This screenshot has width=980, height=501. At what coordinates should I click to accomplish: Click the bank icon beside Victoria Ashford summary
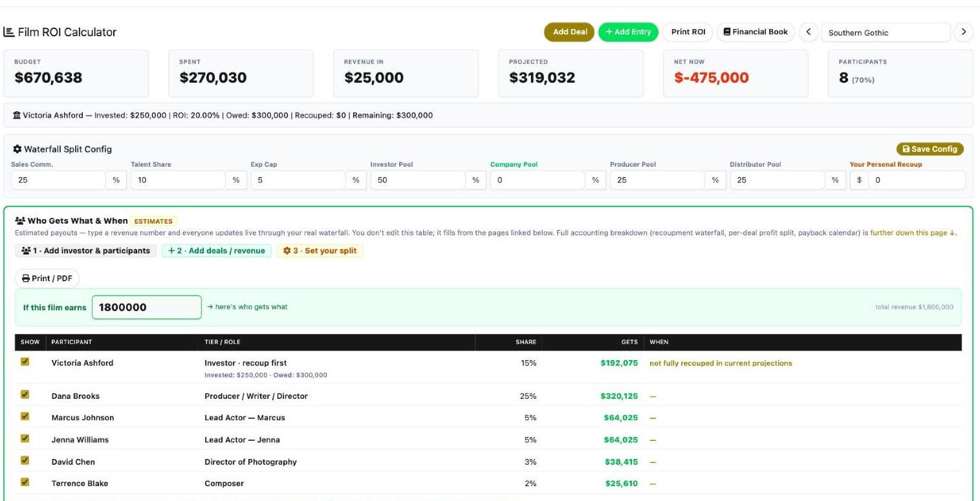(17, 116)
